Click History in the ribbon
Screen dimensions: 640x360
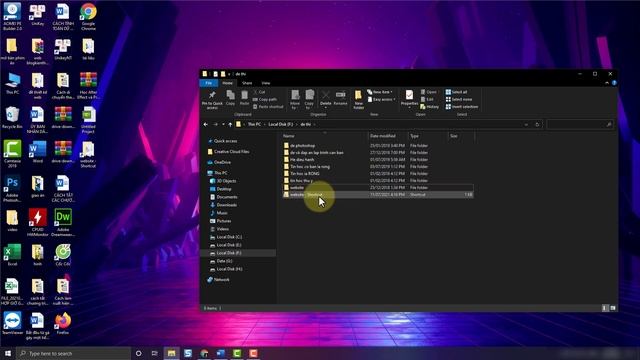tap(429, 107)
